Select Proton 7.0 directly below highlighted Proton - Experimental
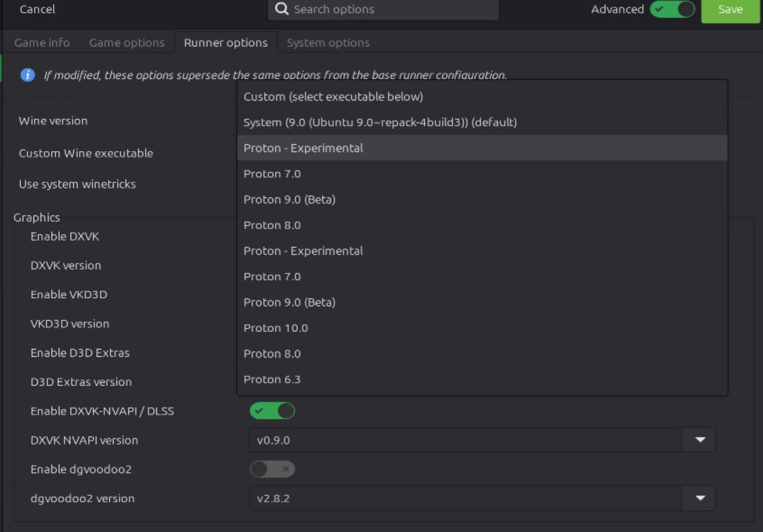The image size is (763, 532). pos(482,174)
